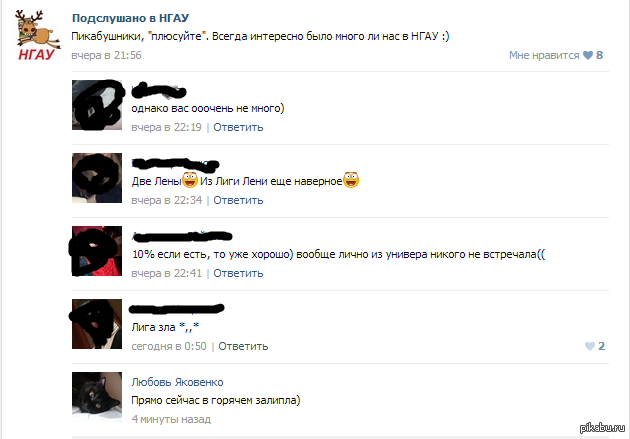Click the avatar beside the Две Лены comment
630x439 pixels.
(97, 178)
